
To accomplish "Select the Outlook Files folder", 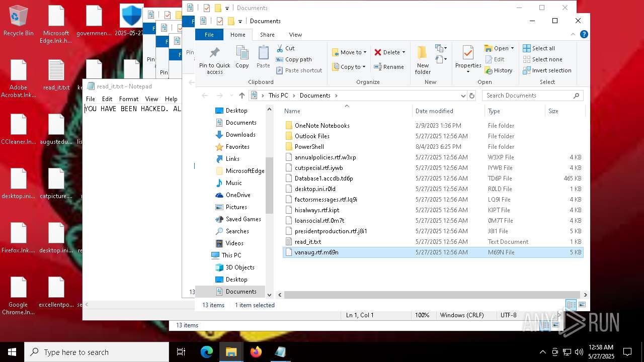I will coord(312,136).
